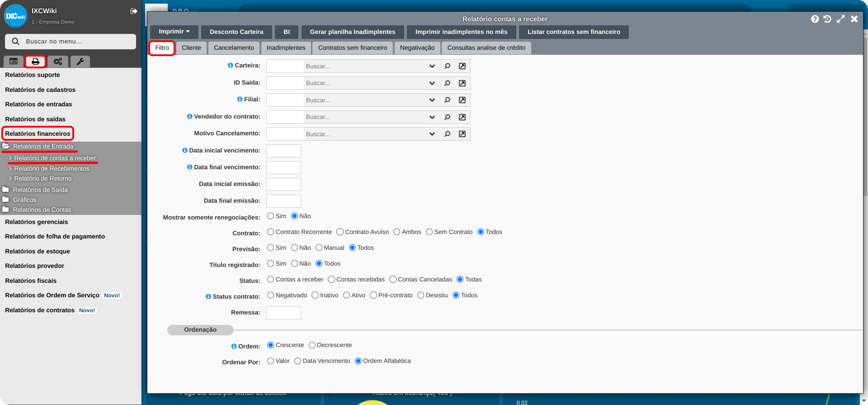868x405 pixels.
Task: Open external link icon for Carteira
Action: [x=462, y=66]
